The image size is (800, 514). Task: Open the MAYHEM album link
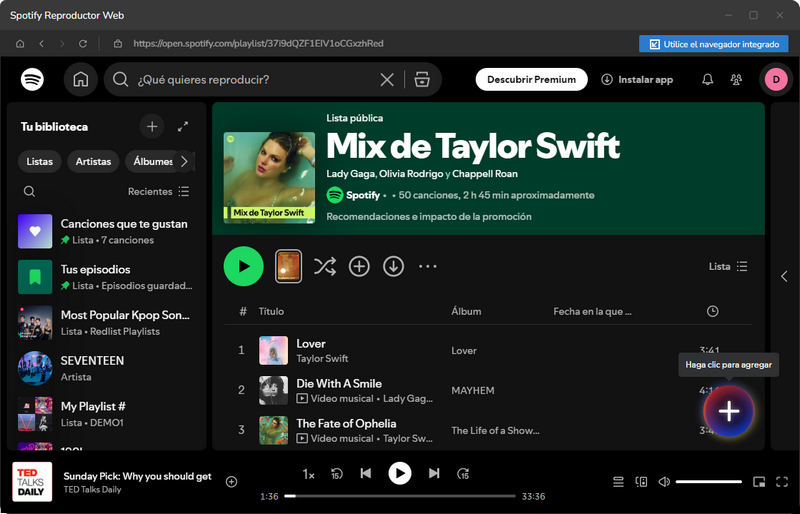point(472,390)
